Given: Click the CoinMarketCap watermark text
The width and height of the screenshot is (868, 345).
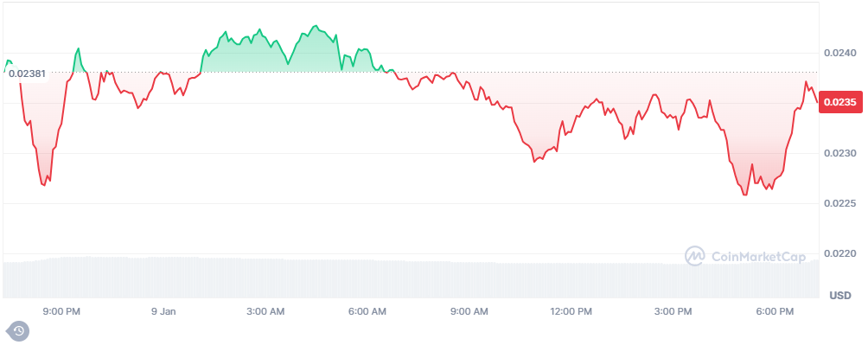Looking at the screenshot, I should [758, 257].
